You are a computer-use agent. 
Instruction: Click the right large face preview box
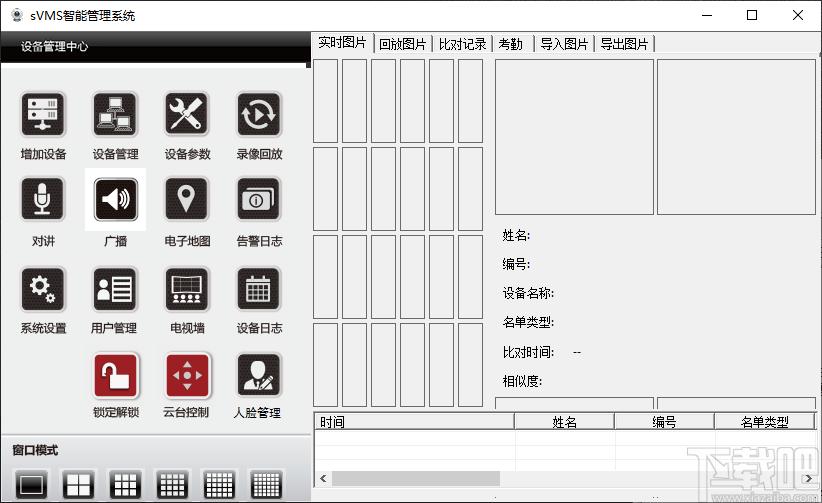coord(737,137)
